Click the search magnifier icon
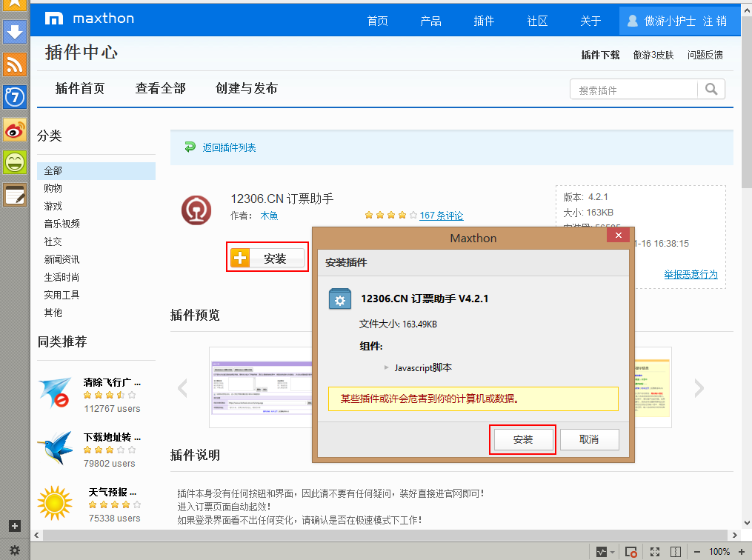Viewport: 752px width, 560px height. [x=711, y=89]
